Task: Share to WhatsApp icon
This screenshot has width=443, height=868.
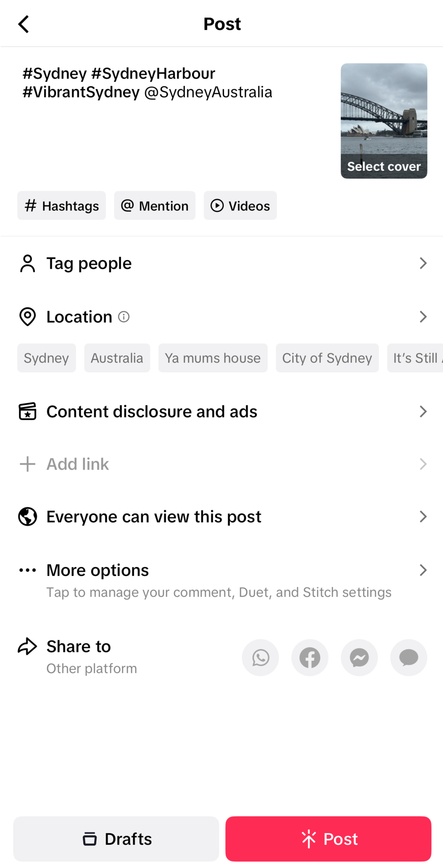Action: [260, 658]
